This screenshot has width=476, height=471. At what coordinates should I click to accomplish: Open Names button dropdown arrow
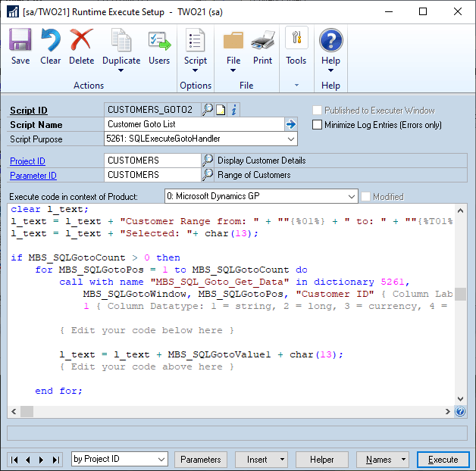[x=403, y=459]
